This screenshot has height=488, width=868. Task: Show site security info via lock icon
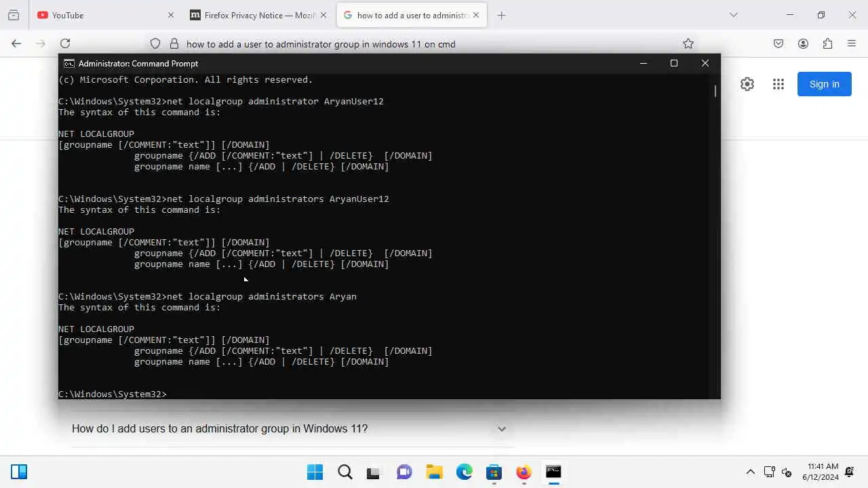point(174,43)
